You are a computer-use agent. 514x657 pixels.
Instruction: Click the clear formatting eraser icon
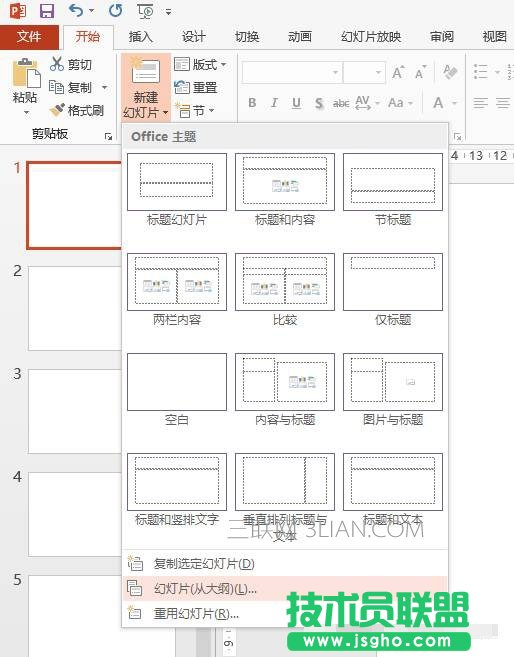450,72
